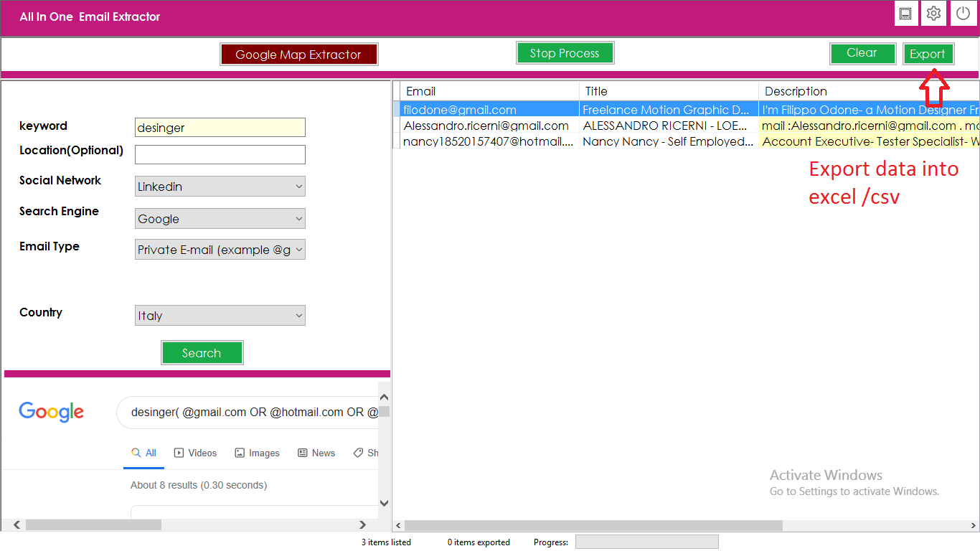Viewport: 980px width, 551px height.
Task: Click the Clear results button
Action: pyautogui.click(x=862, y=53)
